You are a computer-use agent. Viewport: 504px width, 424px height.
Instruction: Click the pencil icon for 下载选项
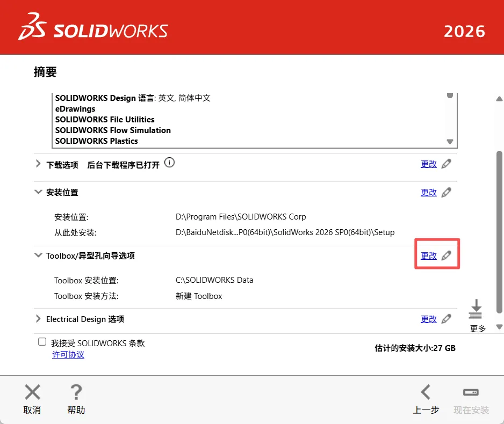pyautogui.click(x=446, y=164)
